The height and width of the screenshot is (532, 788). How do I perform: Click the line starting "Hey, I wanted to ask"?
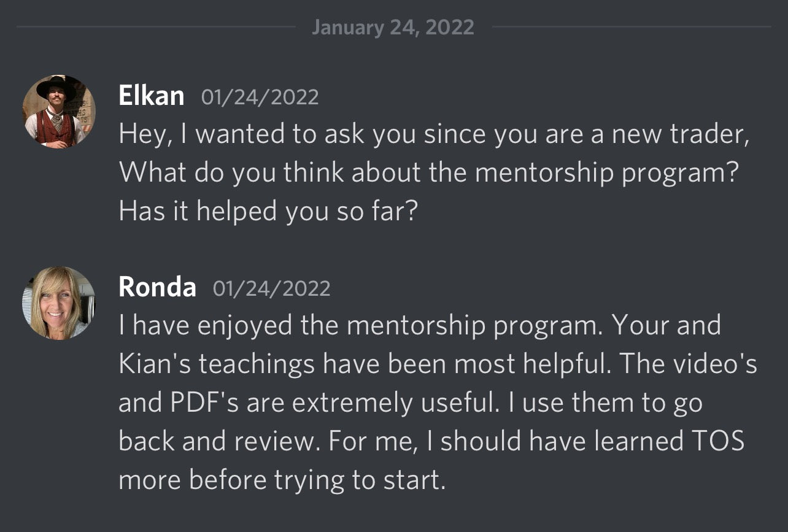433,135
